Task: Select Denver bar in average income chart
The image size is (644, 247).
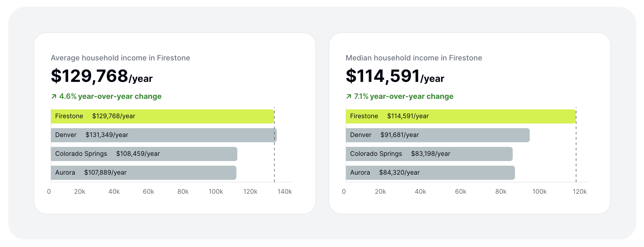Action: pyautogui.click(x=164, y=135)
